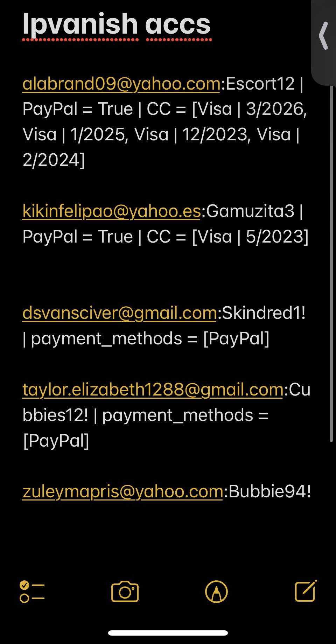
Task: Tap the final '[PayPal]' line of text
Action: 56,441
